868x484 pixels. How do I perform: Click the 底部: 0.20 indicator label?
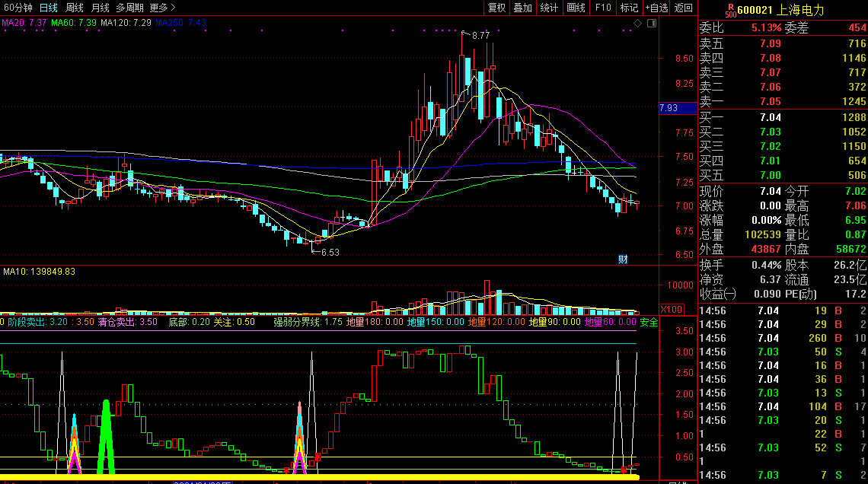(x=190, y=322)
